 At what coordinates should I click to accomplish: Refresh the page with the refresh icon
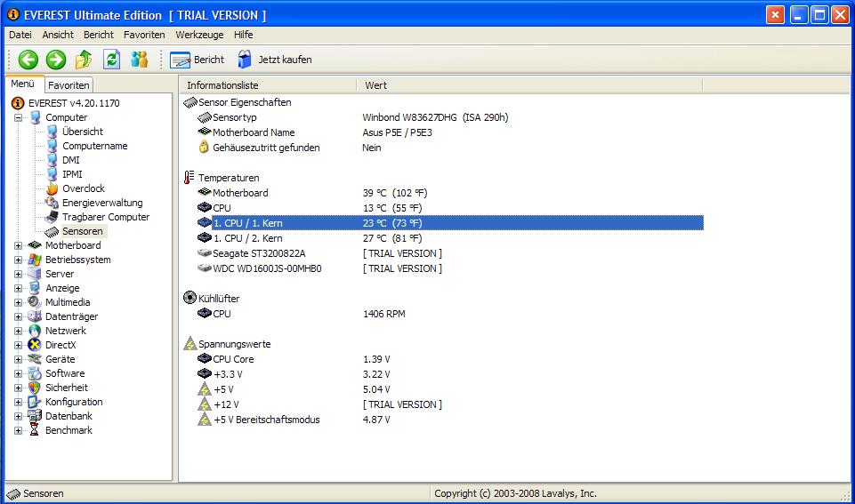(x=112, y=60)
